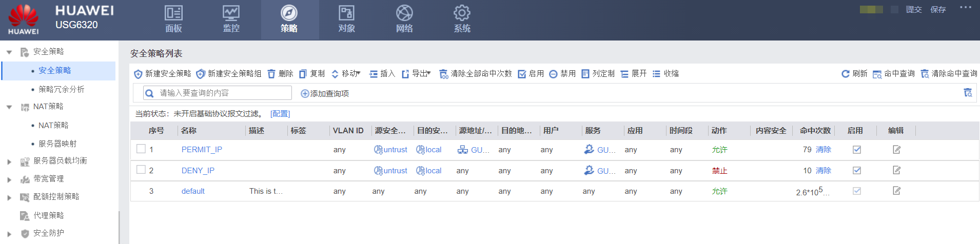
Task: Expand 带宽管理 tree node
Action: click(9, 180)
